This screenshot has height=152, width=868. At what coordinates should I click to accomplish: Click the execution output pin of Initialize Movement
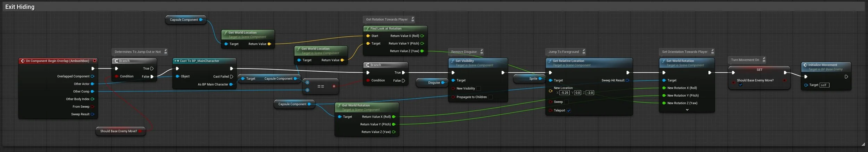point(846,77)
